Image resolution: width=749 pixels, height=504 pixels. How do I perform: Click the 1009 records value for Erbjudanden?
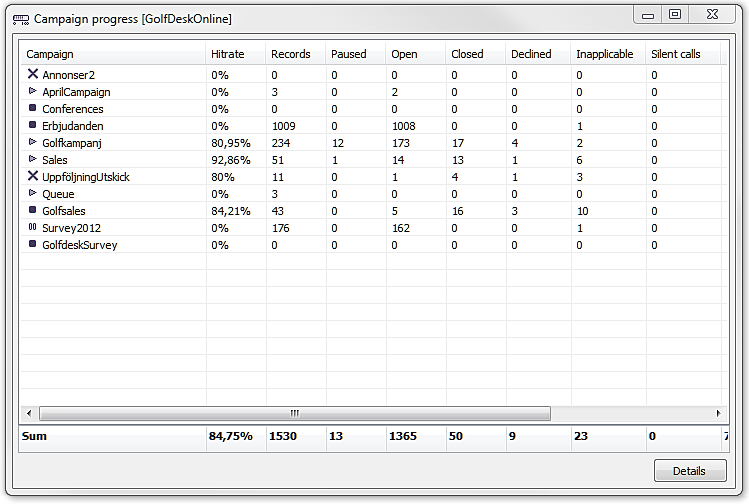click(x=284, y=126)
